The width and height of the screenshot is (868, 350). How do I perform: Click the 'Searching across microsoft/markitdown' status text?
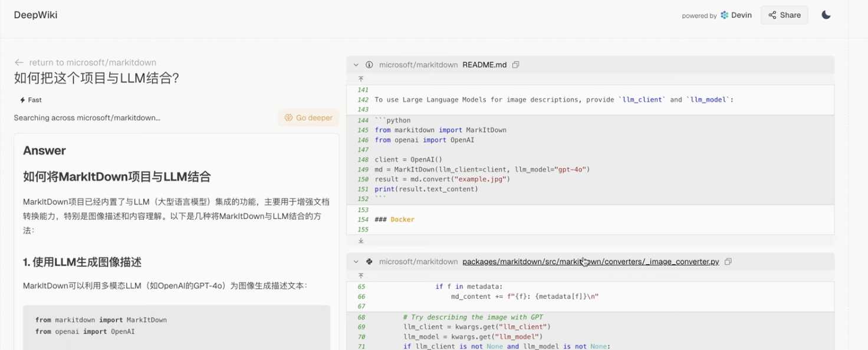click(x=87, y=118)
